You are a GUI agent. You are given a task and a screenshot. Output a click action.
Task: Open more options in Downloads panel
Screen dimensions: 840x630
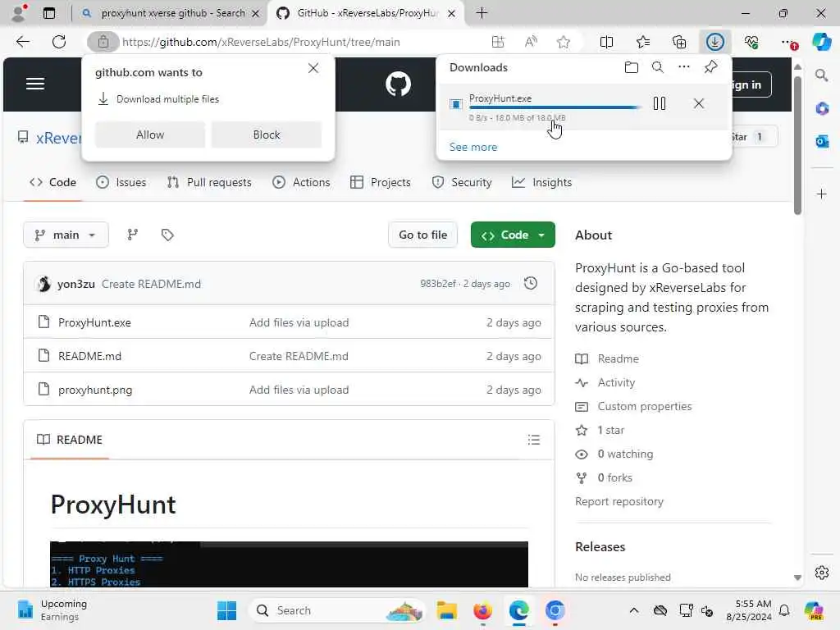684,67
